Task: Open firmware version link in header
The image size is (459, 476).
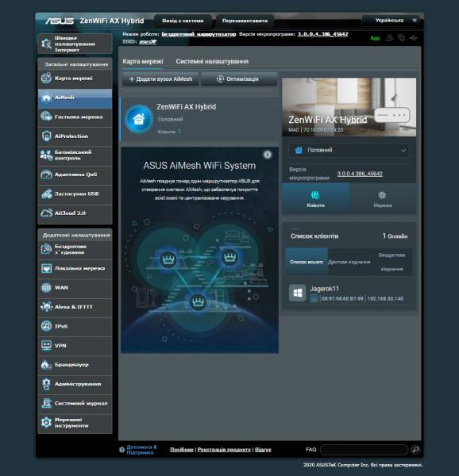Action: [x=322, y=34]
